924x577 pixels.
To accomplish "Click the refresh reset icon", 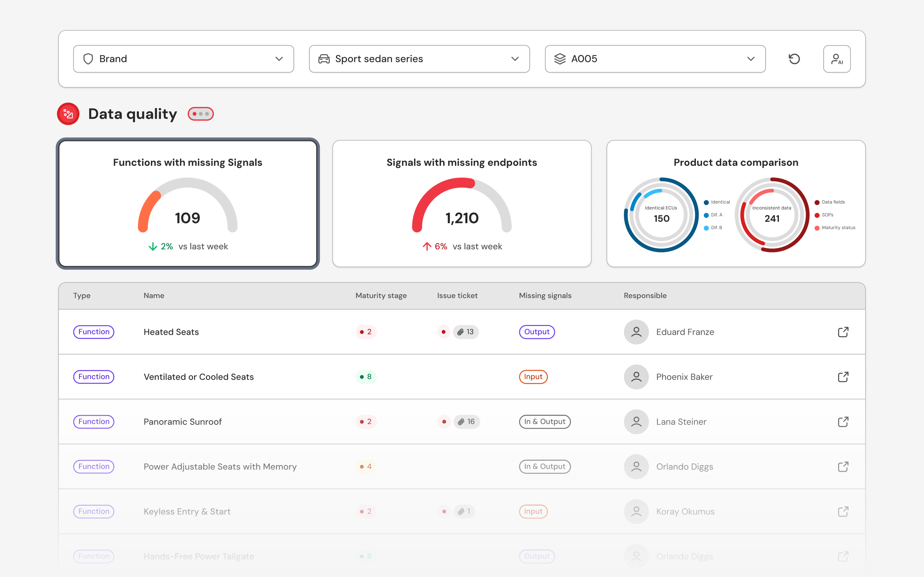I will 794,59.
